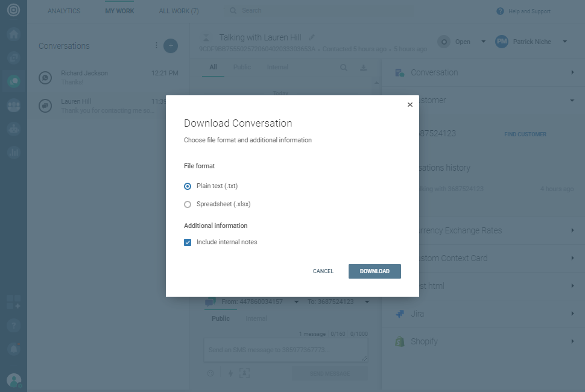Click the new conversation plus icon
This screenshot has height=392, width=585.
(x=171, y=46)
